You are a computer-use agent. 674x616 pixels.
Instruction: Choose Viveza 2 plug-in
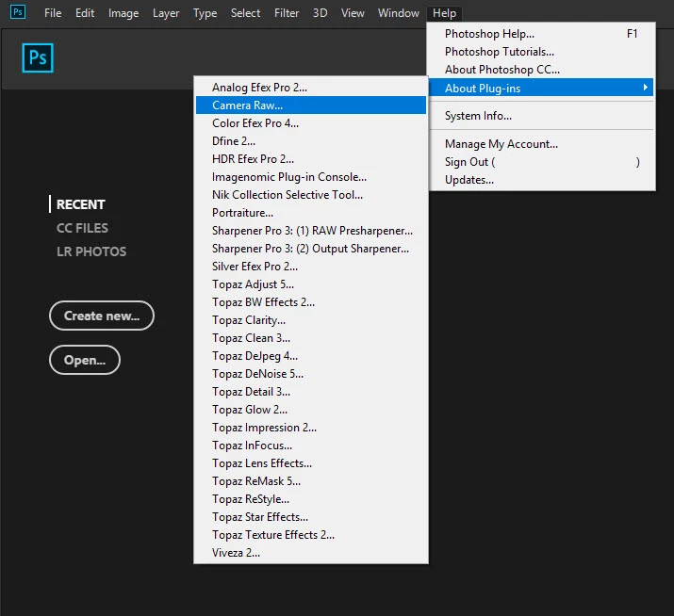(311, 553)
